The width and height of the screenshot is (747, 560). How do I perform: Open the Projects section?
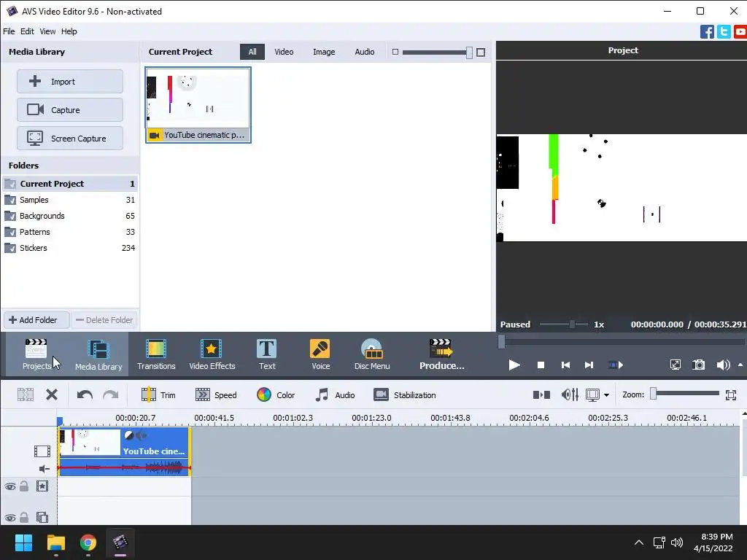36,354
